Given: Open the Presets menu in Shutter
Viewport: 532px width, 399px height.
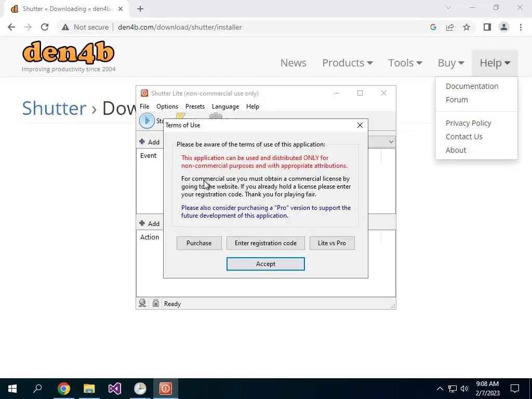Looking at the screenshot, I should (x=195, y=106).
